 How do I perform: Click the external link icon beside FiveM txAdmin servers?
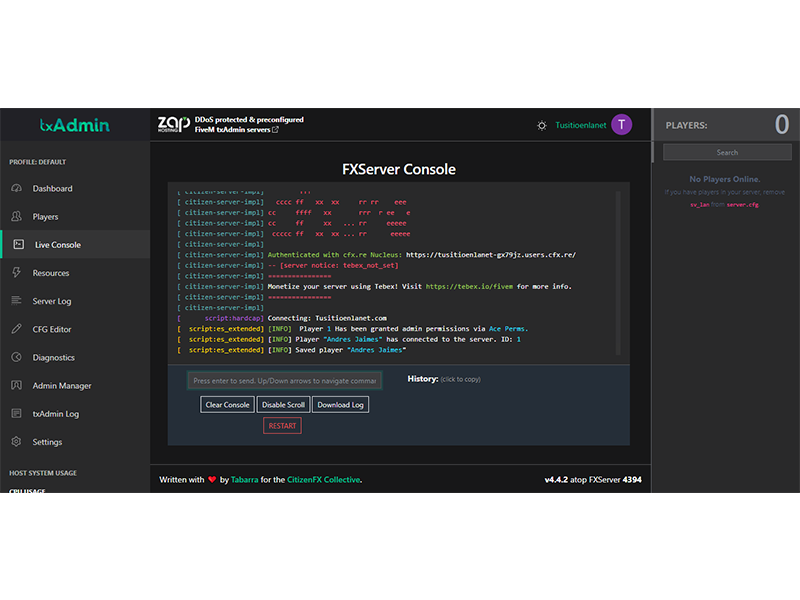point(276,130)
